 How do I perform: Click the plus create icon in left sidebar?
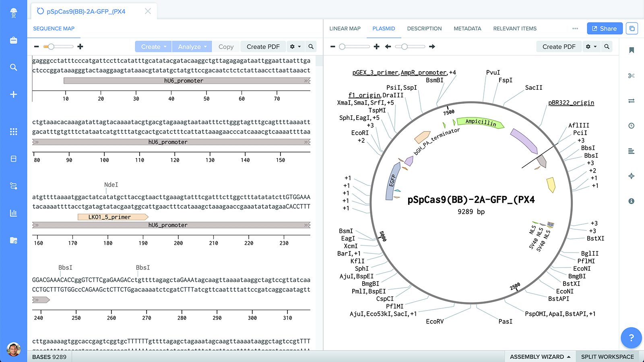13,94
